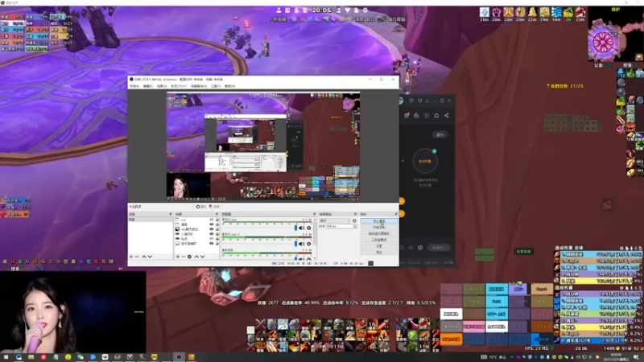This screenshot has width=644, height=362.
Task: Click the 滤镜 filters button above the docks
Action: 214,207
